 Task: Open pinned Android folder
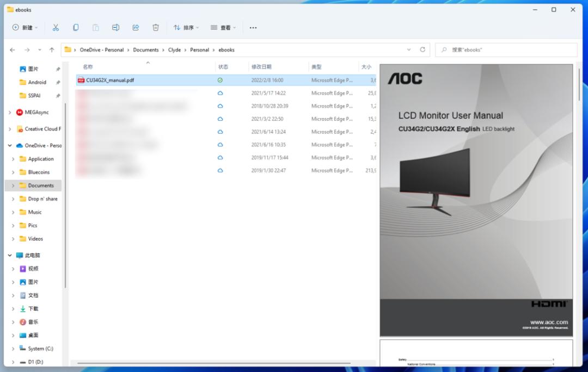(x=37, y=82)
